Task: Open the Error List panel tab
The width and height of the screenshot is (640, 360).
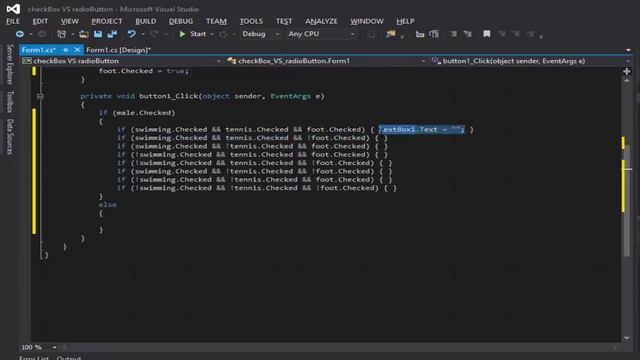Action: coord(34,358)
